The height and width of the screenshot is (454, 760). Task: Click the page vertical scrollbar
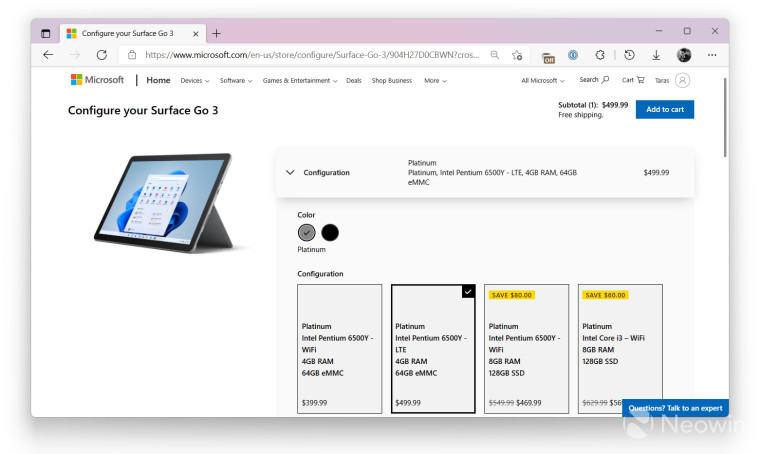pyautogui.click(x=725, y=117)
